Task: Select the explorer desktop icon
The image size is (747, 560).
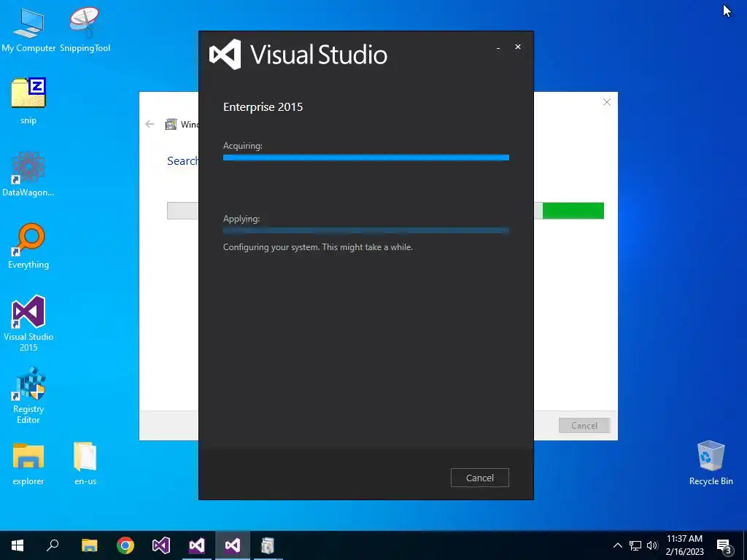Action: click(x=28, y=464)
